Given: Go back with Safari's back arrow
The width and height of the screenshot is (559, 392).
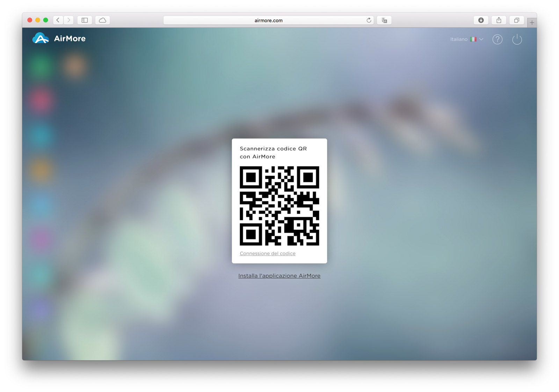Looking at the screenshot, I should coord(58,20).
